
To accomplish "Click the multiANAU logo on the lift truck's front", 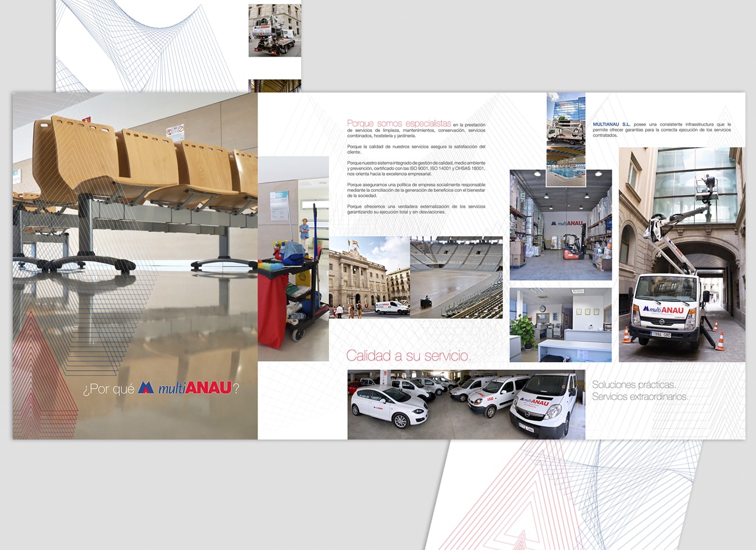I will pyautogui.click(x=663, y=310).
